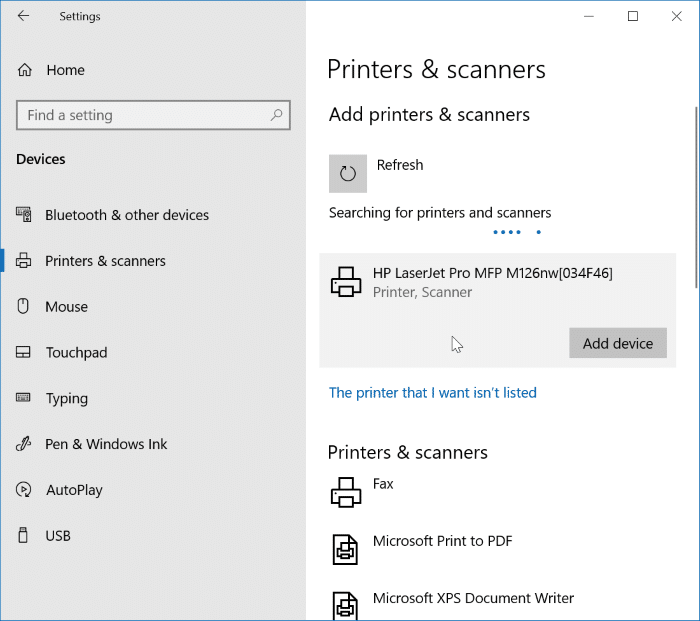Open Touchpad settings page
The height and width of the screenshot is (621, 700).
[x=76, y=353]
